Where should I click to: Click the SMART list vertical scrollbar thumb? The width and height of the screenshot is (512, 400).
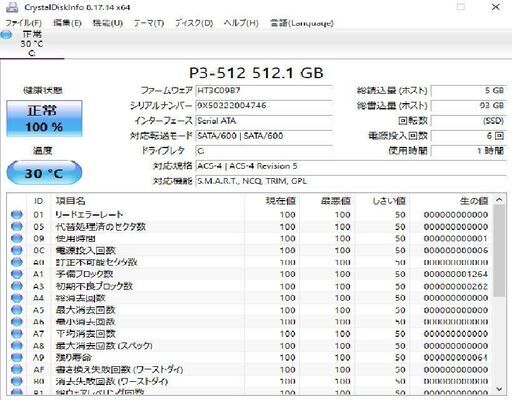[x=499, y=251]
